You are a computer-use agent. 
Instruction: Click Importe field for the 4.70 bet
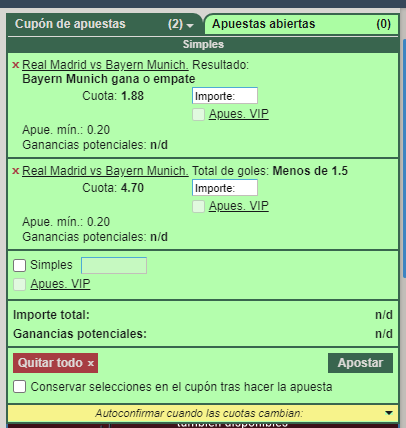pyautogui.click(x=225, y=188)
